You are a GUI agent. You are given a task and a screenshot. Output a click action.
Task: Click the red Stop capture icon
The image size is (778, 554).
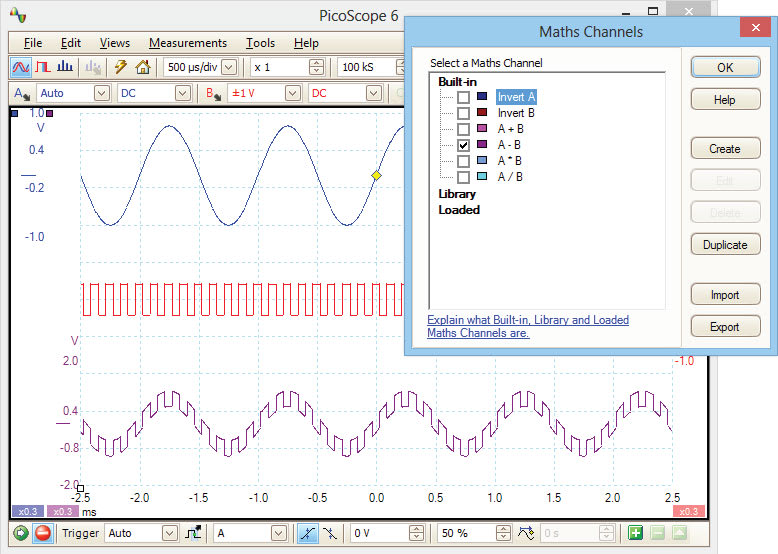pos(43,533)
